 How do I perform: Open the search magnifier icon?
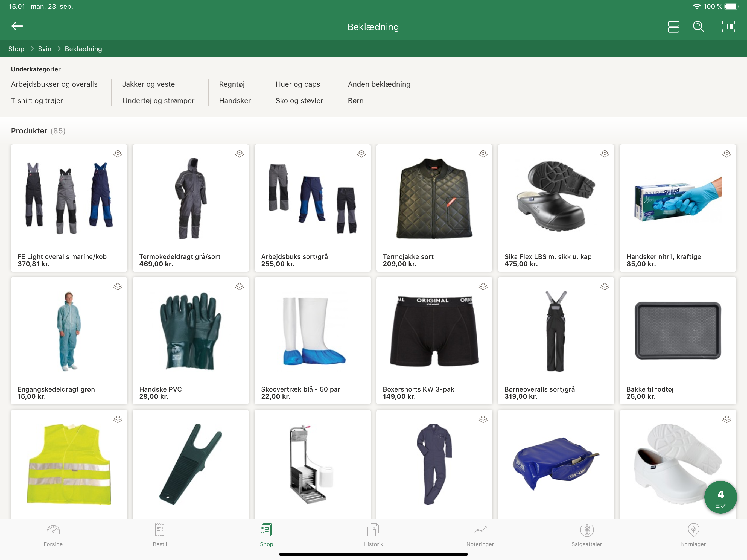[x=698, y=27]
